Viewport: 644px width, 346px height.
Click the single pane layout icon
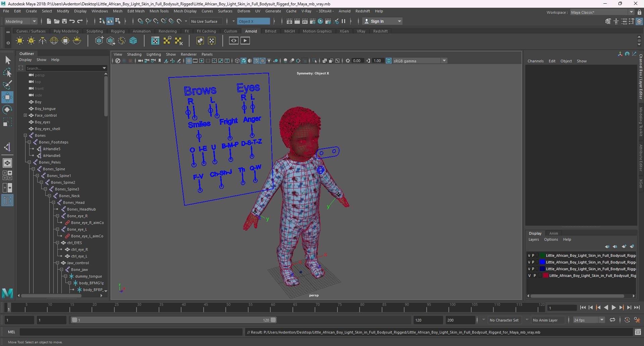[x=7, y=163]
